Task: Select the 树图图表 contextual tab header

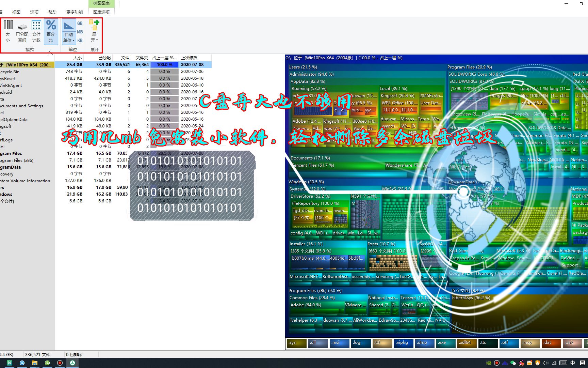Action: (x=101, y=3)
